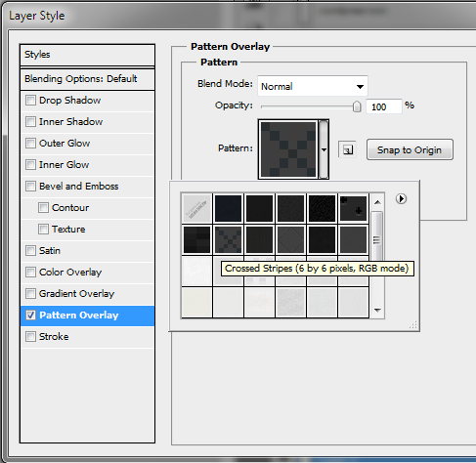Toggle the Gradient Overlay checkbox
476x463 pixels.
click(x=30, y=293)
